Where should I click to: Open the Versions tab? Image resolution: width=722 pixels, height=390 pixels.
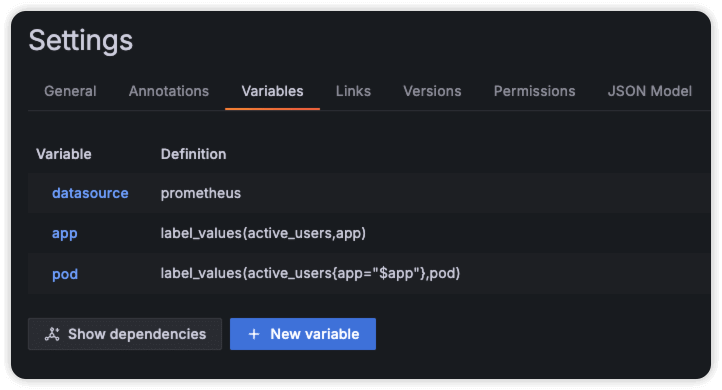click(x=432, y=91)
